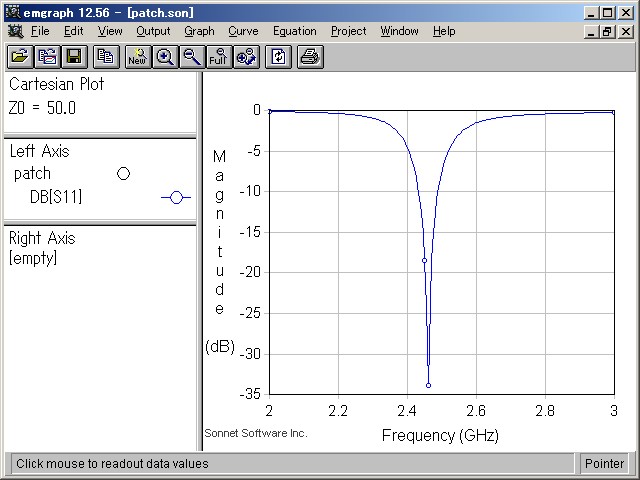The width and height of the screenshot is (640, 480).
Task: Maximize the emgraph main window
Action: (607, 13)
